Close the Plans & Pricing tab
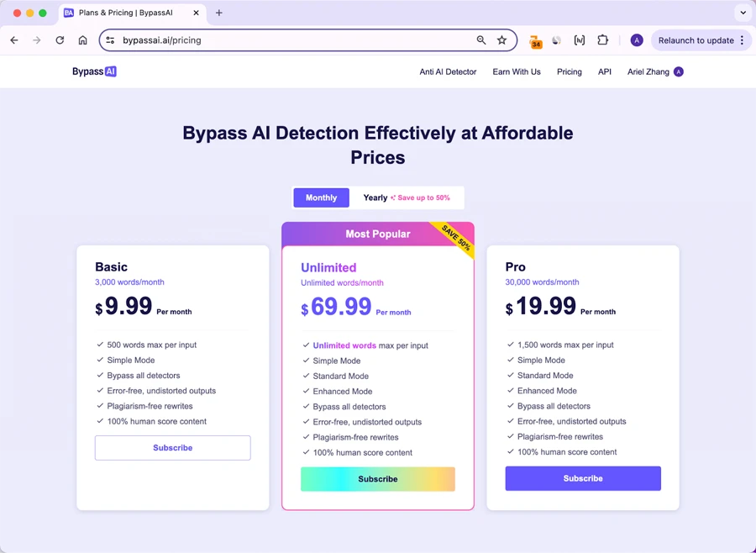This screenshot has height=553, width=756. [196, 13]
